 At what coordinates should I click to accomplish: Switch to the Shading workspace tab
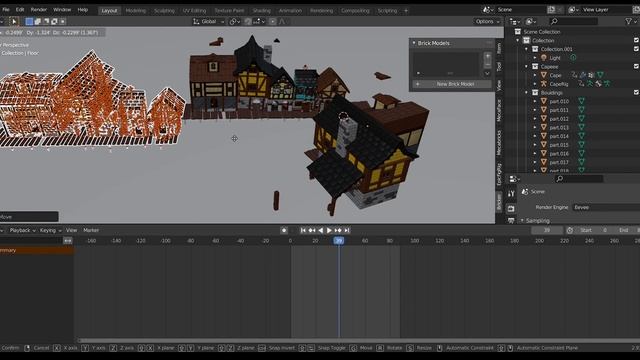261,11
